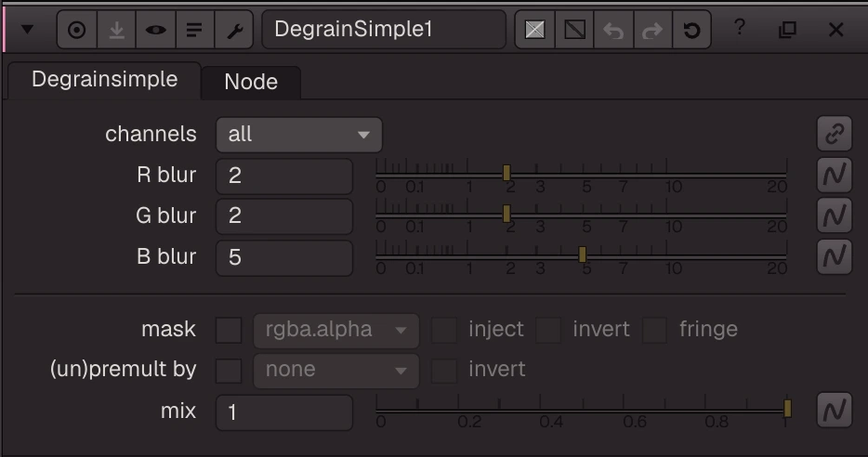Open the rgba.alpha mask channel dropdown

(336, 331)
